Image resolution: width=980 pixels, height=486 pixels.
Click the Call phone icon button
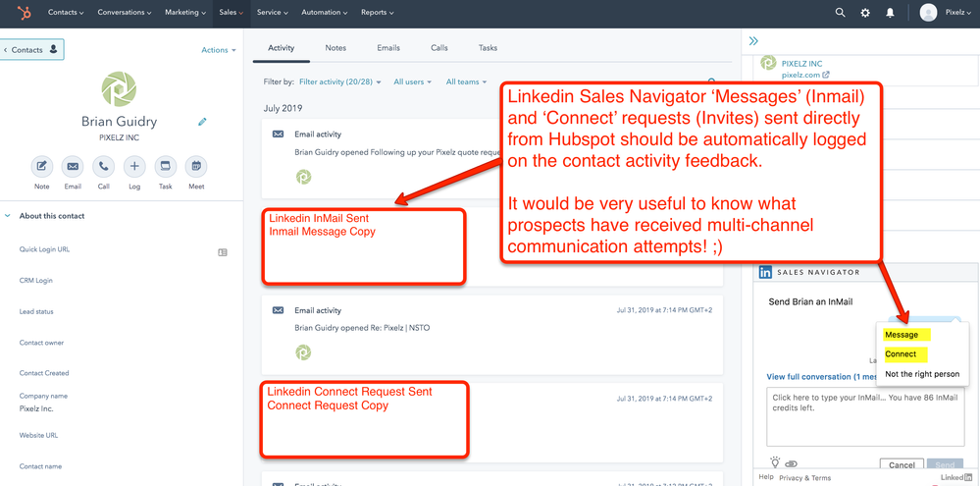[x=103, y=166]
